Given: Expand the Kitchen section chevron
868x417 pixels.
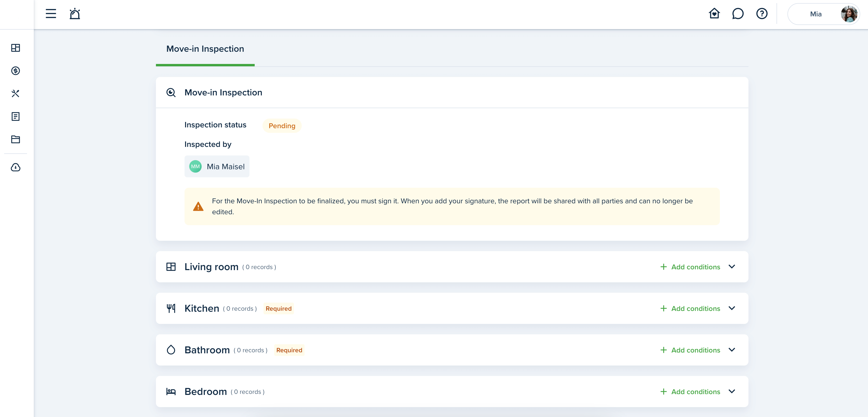Looking at the screenshot, I should 732,308.
